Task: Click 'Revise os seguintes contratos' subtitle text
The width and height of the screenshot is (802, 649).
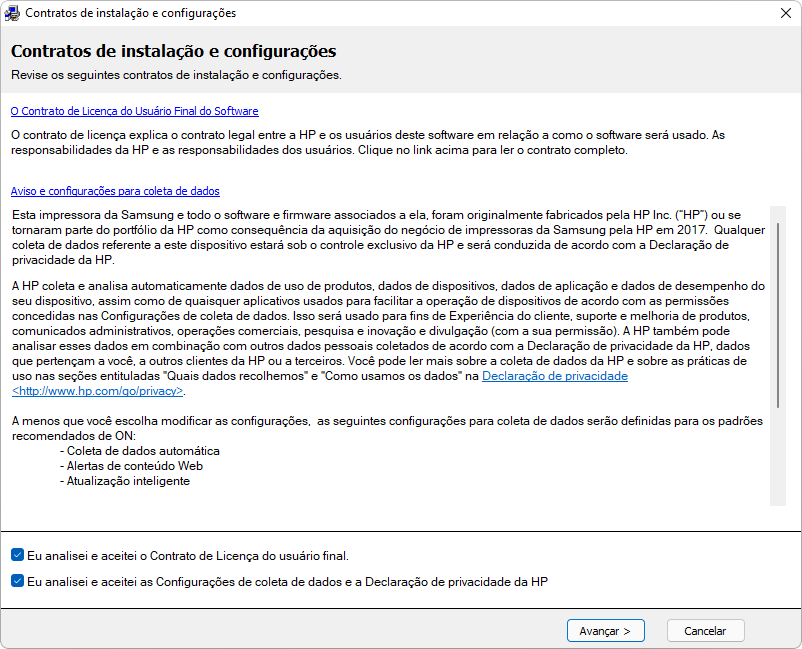Action: (x=176, y=75)
